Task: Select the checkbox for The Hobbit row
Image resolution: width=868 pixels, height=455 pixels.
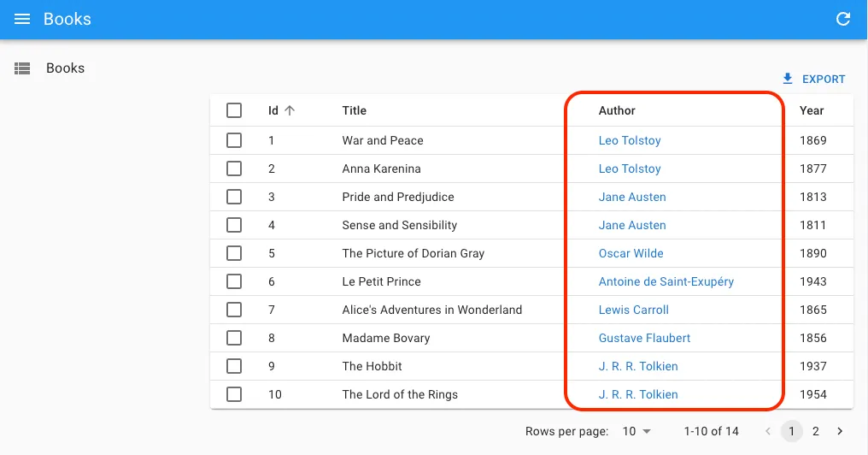Action: point(234,366)
